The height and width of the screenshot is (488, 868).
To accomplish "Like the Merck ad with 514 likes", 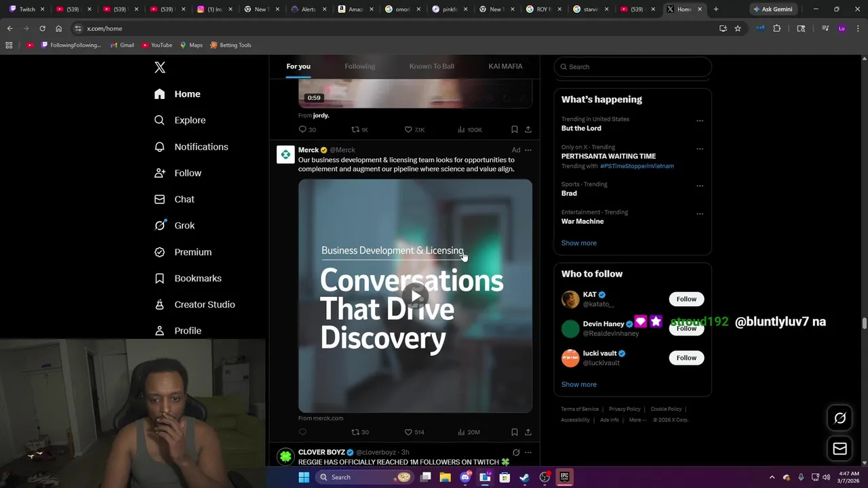I will (414, 432).
